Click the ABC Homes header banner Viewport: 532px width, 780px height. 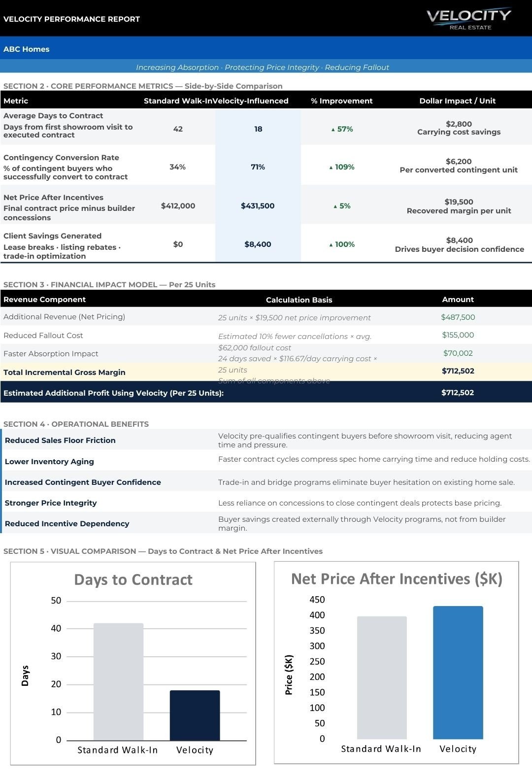(266, 49)
